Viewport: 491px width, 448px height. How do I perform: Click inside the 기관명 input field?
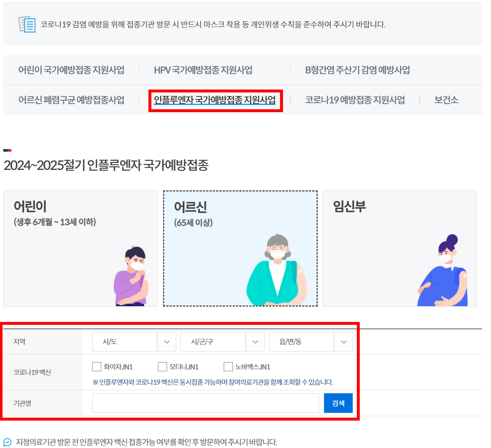point(205,403)
